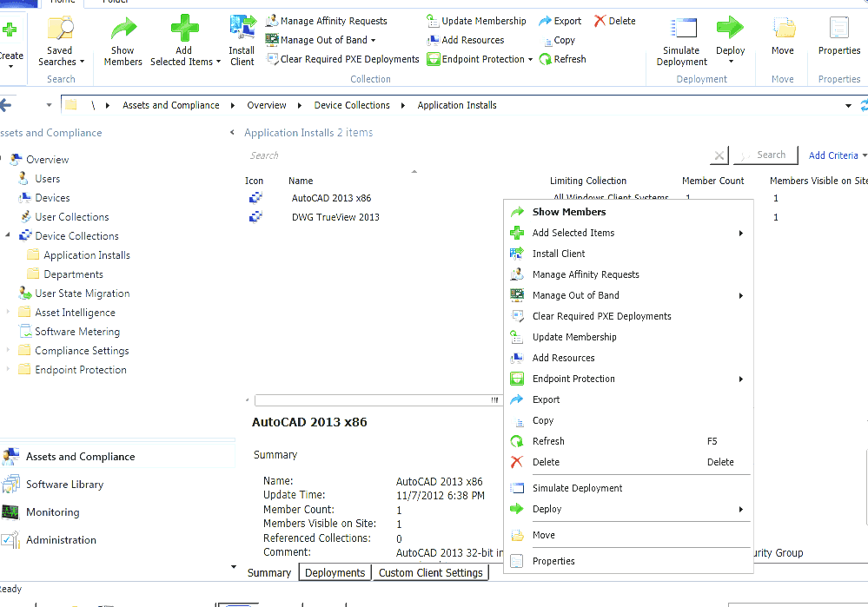This screenshot has width=868, height=607.
Task: Click Clear Required PXE Deployments in ribbon
Action: point(342,59)
